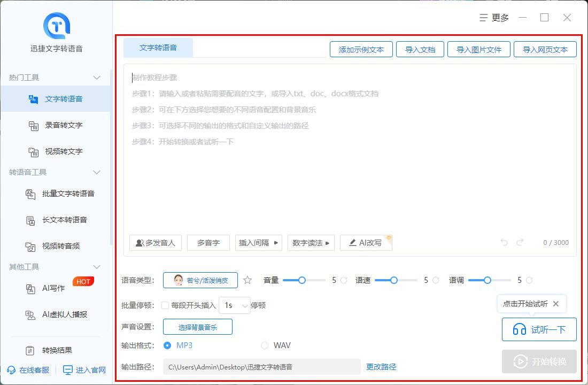Click the 语速 slider handle

pyautogui.click(x=394, y=280)
